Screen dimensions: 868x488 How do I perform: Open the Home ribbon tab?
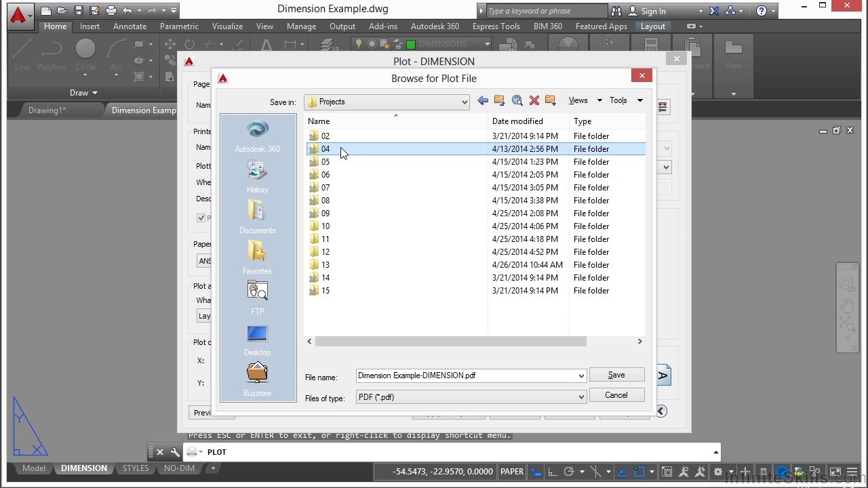click(x=55, y=26)
